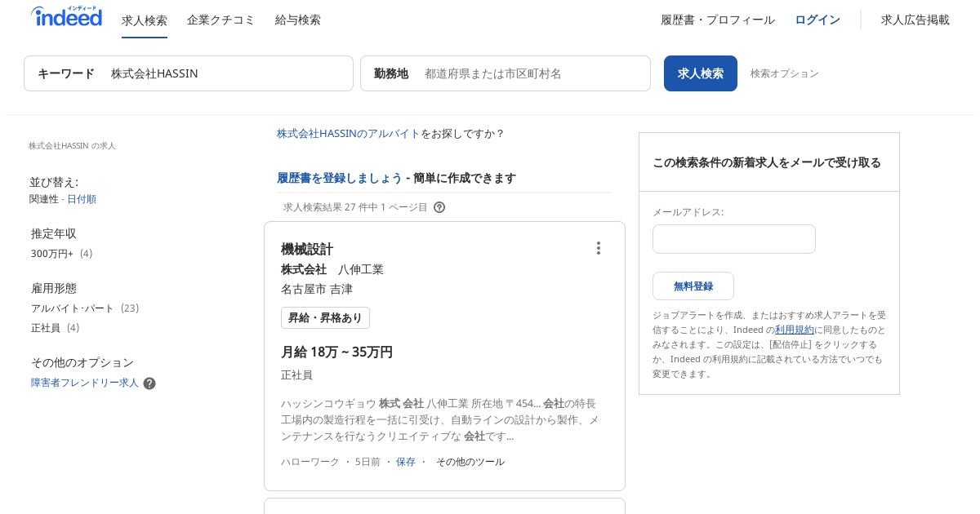Open 株式会社HASSINのアルバイト link
980x514 pixels.
click(349, 133)
